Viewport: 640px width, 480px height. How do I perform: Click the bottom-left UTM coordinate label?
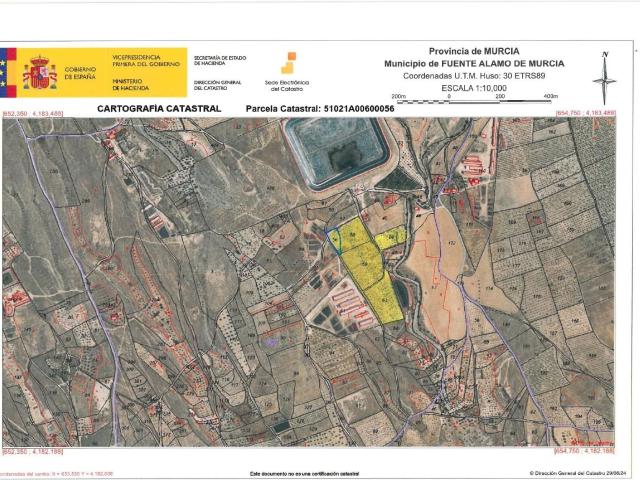point(33,451)
